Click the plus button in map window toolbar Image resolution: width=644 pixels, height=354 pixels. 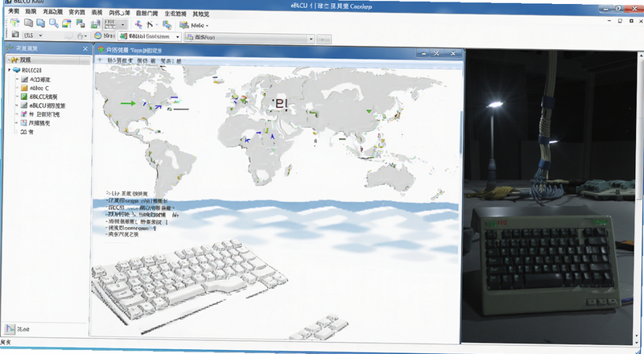(100, 60)
